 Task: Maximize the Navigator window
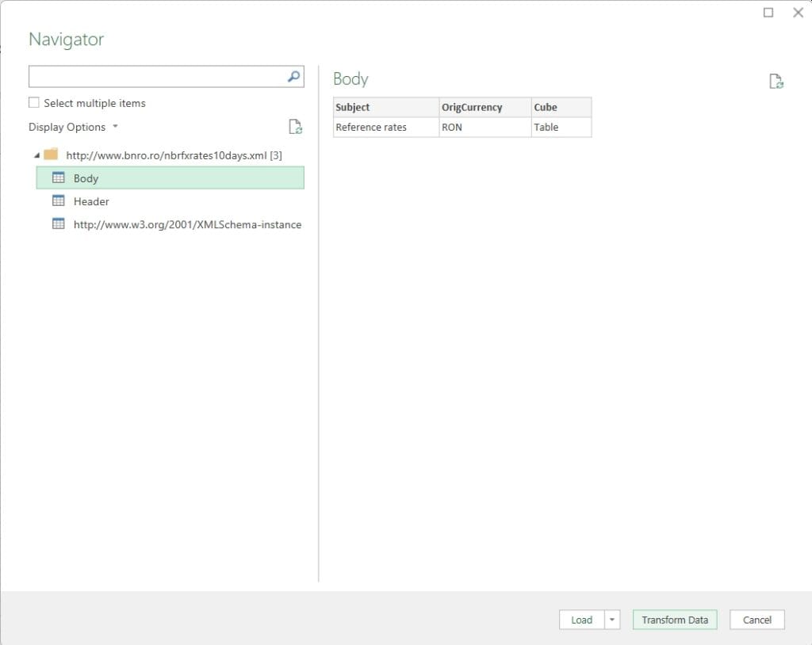tap(768, 13)
